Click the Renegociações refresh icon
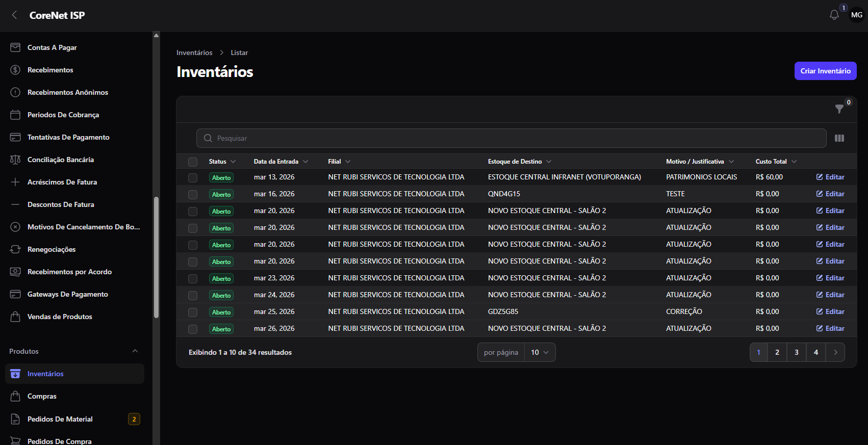 point(15,249)
